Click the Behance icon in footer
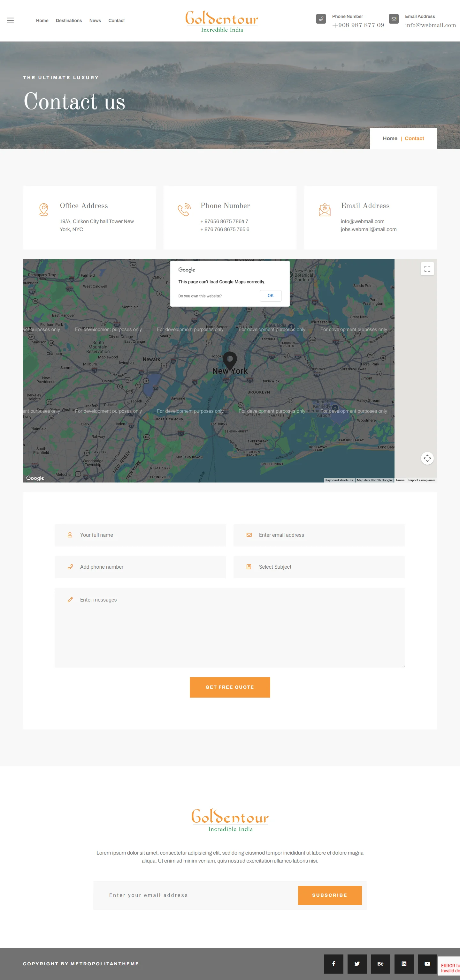The image size is (460, 980). [380, 964]
